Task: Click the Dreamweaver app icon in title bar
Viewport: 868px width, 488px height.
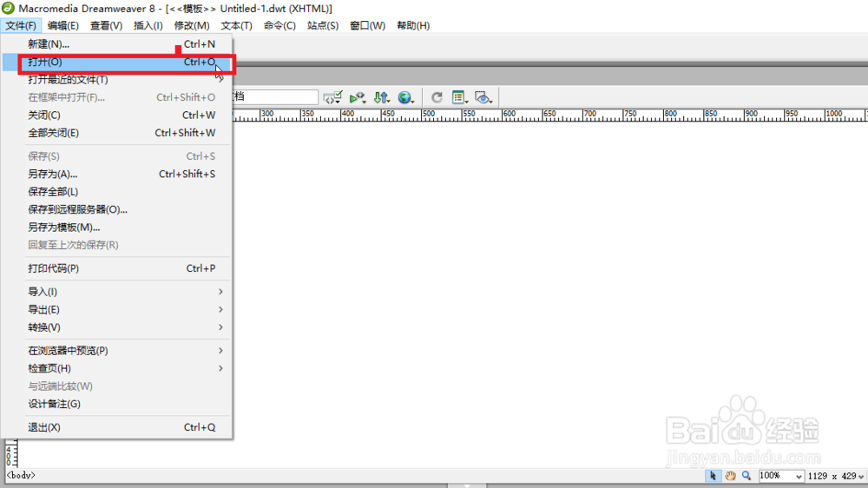Action: click(x=8, y=9)
